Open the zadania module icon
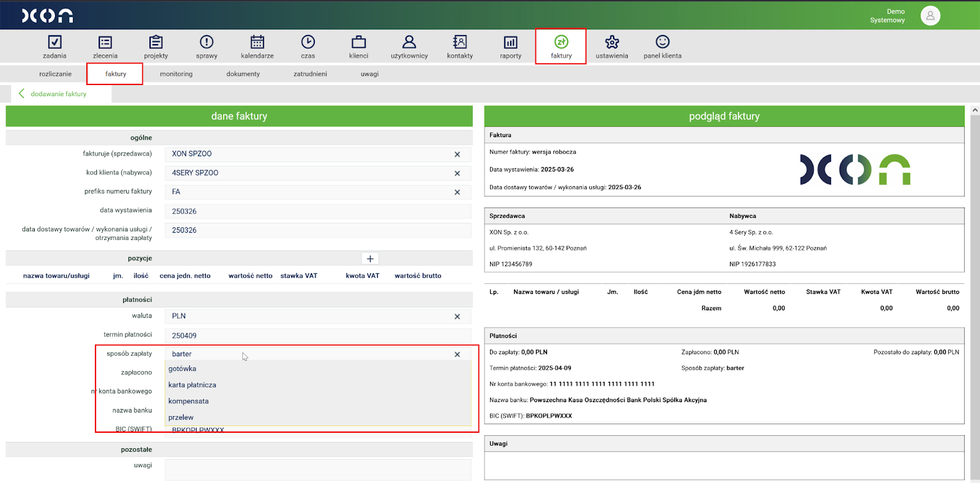Screen dimensions: 980x483 point(55,42)
